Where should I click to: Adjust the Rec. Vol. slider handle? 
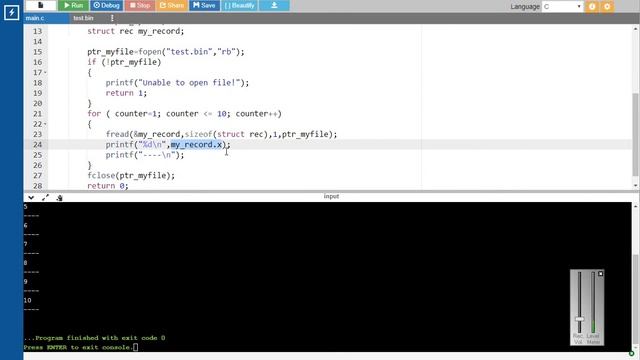[579, 319]
